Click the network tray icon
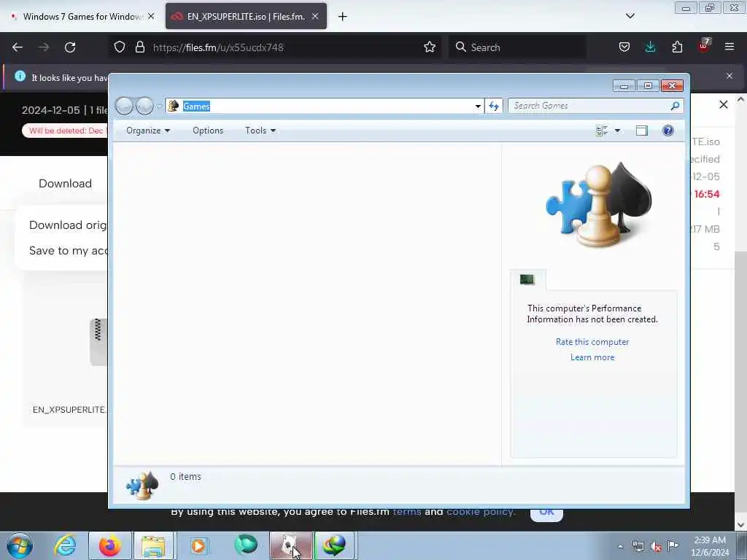This screenshot has width=747, height=560. 638,546
